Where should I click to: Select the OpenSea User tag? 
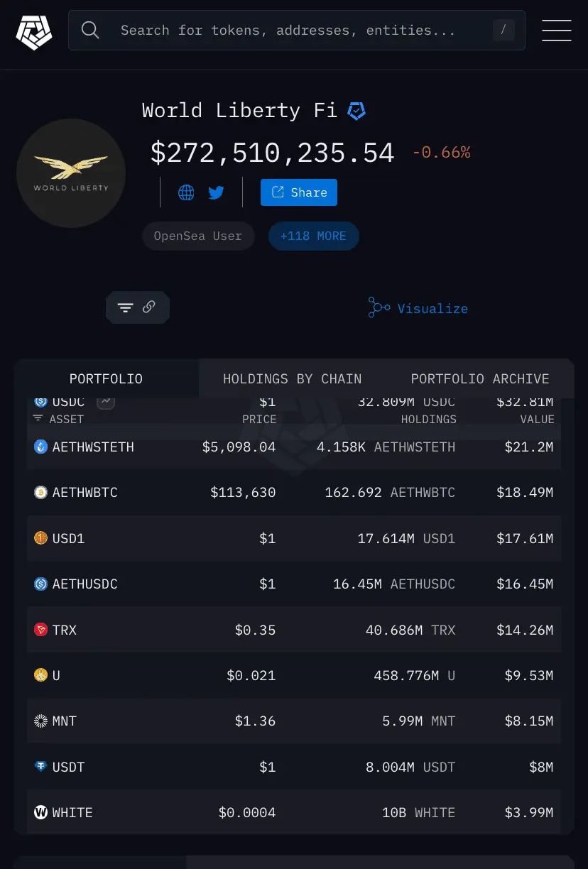[198, 236]
